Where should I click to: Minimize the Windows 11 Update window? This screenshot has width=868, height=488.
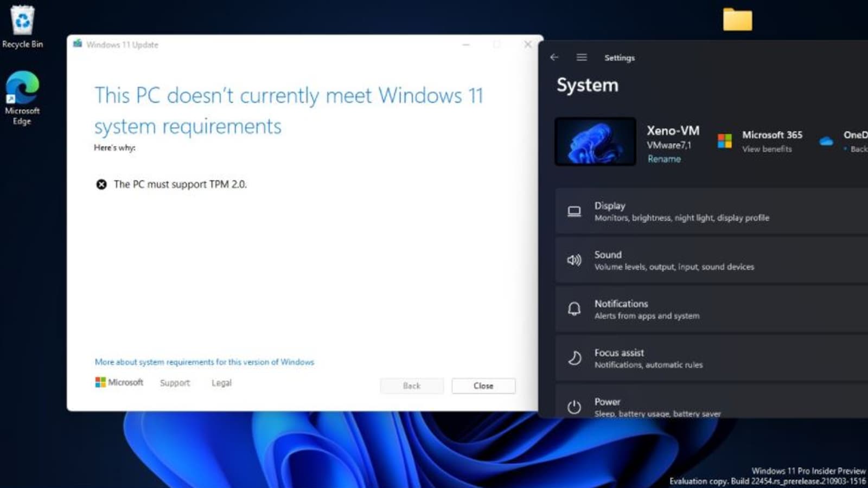point(466,44)
